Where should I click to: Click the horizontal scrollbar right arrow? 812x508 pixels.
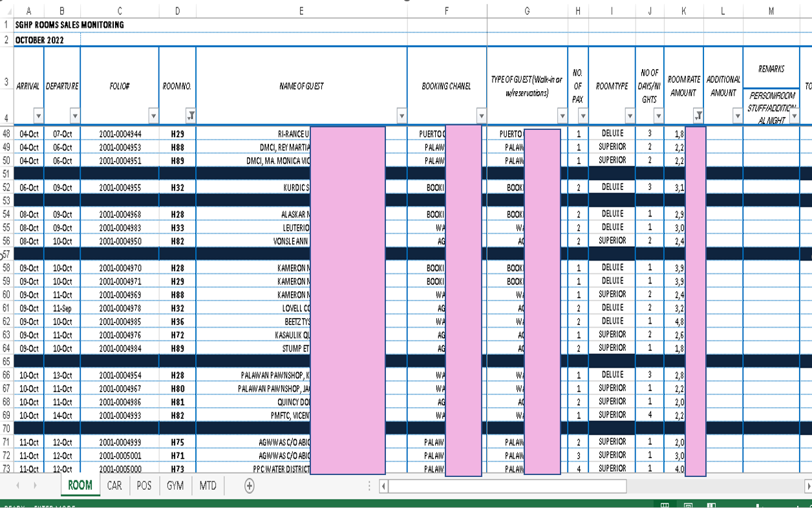(x=808, y=486)
